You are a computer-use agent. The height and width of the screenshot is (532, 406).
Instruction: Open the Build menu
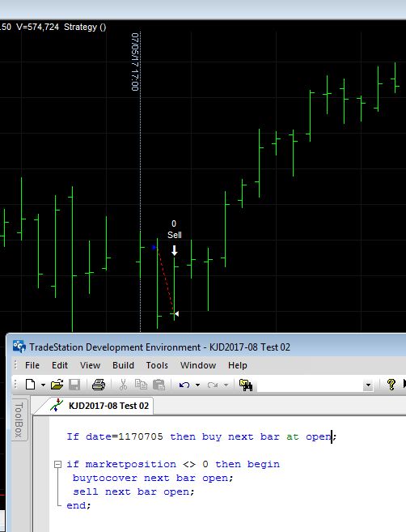pyautogui.click(x=123, y=365)
